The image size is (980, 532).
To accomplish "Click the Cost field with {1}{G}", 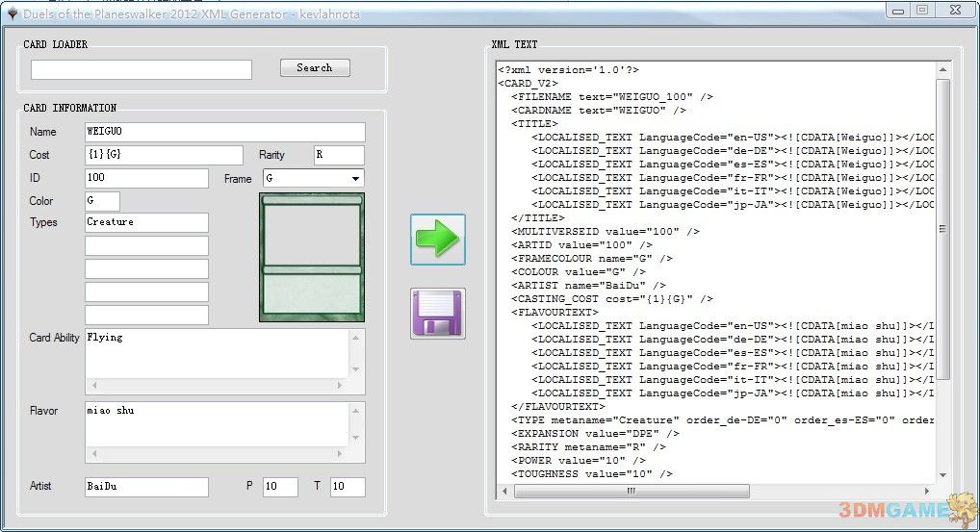I will (x=164, y=155).
